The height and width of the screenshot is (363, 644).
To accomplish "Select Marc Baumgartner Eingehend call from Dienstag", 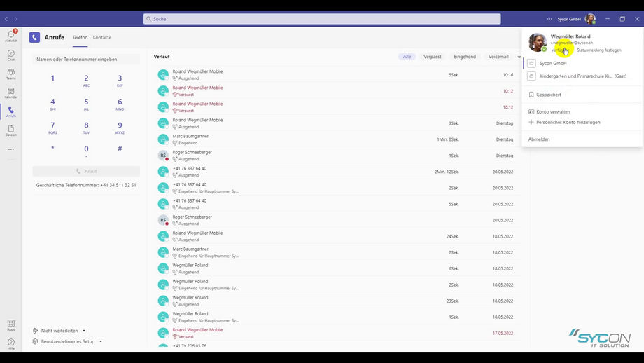I will tap(335, 139).
